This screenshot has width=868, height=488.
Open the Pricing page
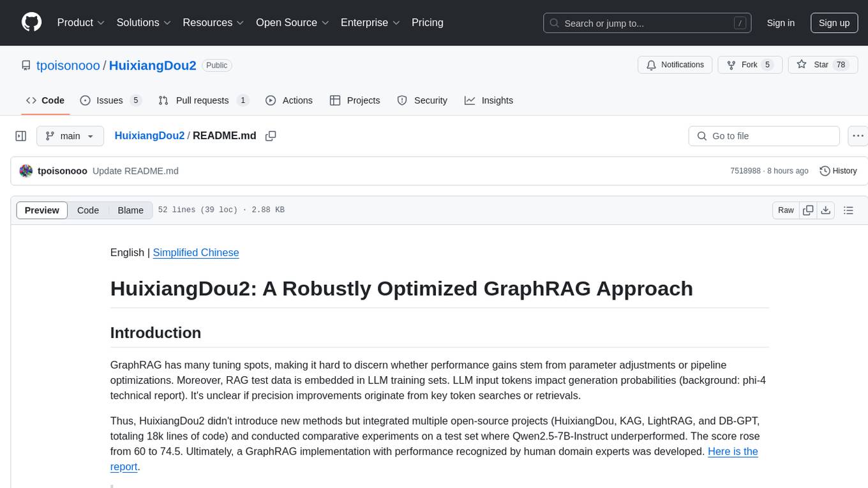428,22
